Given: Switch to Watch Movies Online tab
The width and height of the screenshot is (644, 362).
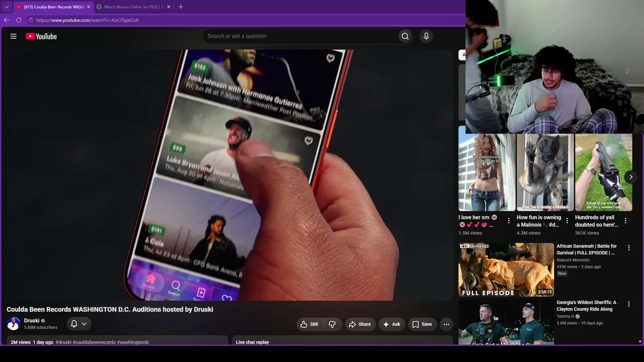Looking at the screenshot, I should [x=134, y=7].
